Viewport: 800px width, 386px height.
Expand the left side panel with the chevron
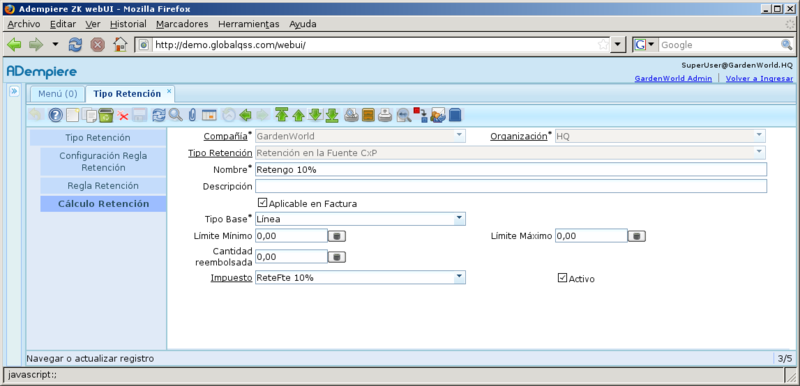[14, 91]
